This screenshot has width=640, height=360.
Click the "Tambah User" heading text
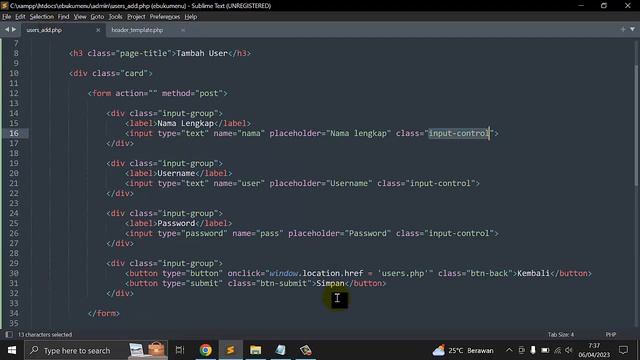[x=202, y=53]
